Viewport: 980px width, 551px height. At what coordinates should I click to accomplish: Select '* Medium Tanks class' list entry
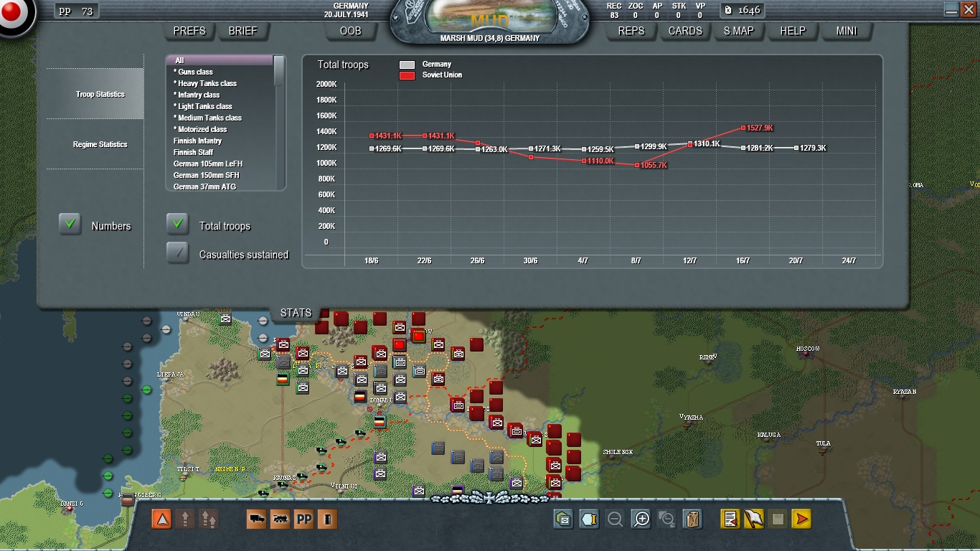point(220,118)
